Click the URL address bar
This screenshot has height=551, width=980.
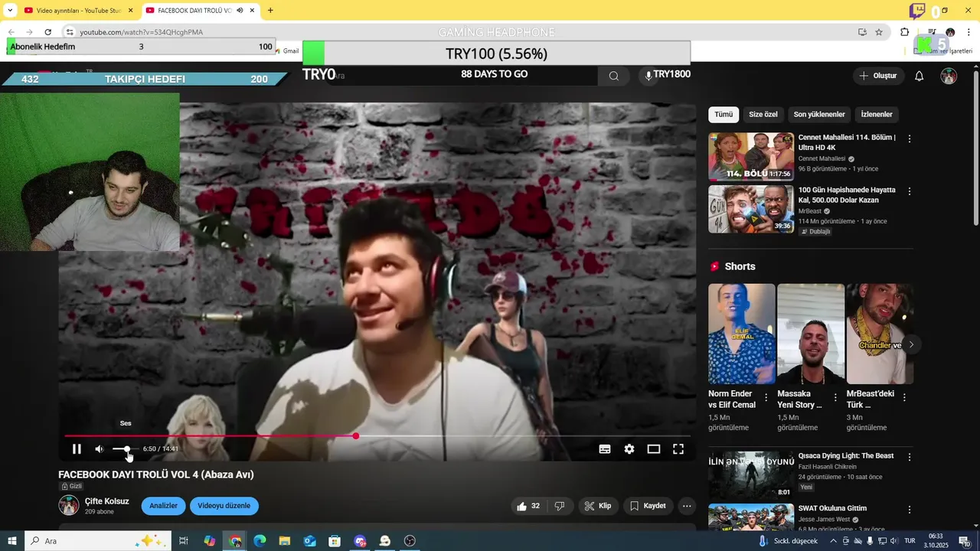[459, 32]
